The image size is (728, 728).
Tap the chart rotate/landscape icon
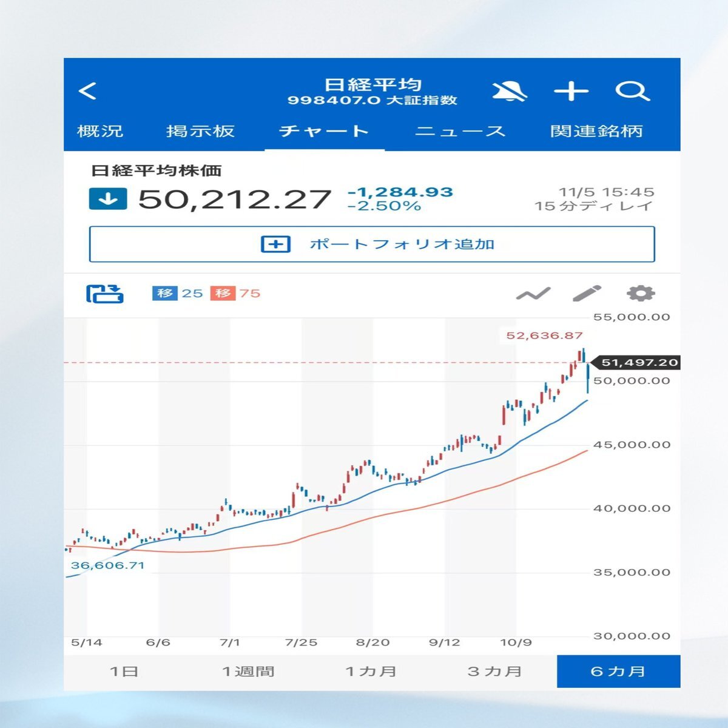[105, 294]
